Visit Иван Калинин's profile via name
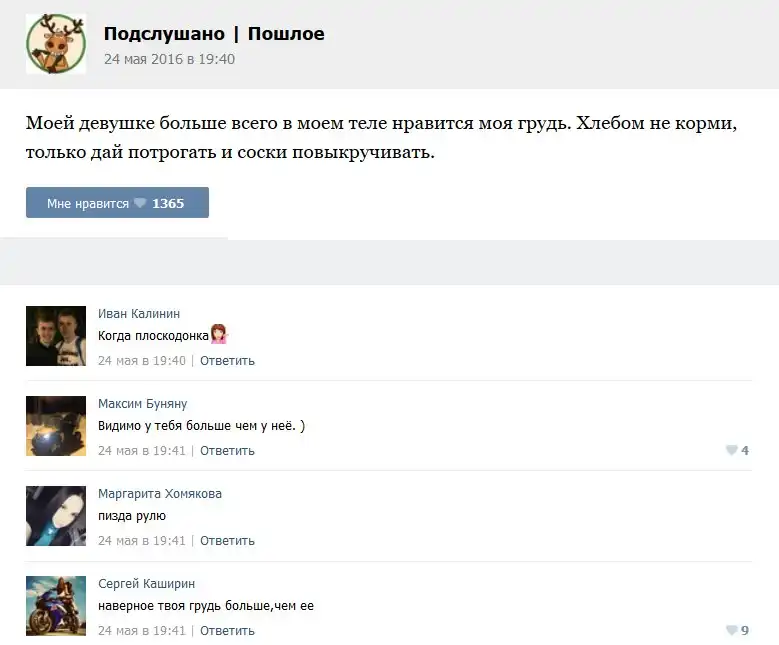This screenshot has width=779, height=645. pos(139,314)
